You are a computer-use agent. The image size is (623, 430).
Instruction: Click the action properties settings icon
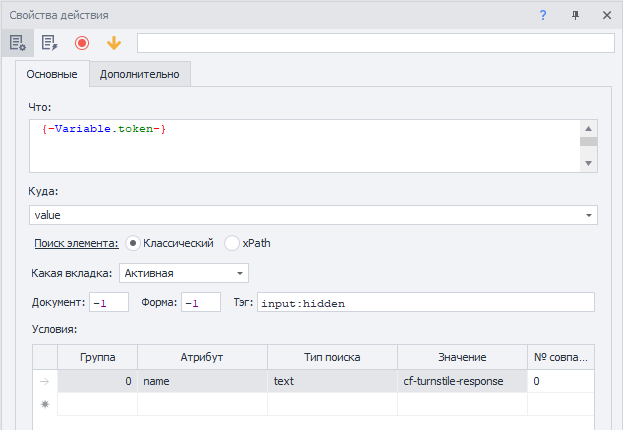(x=17, y=43)
